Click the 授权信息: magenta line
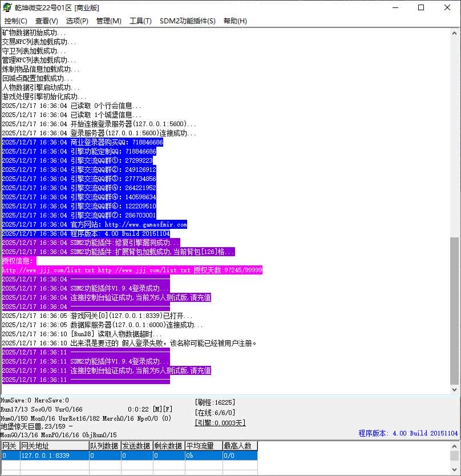The height and width of the screenshot is (476, 461). click(x=19, y=261)
